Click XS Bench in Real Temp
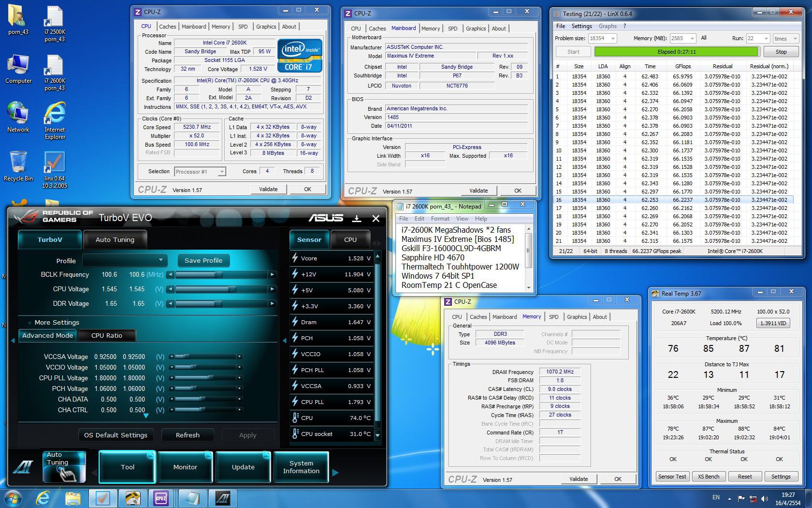 708,477
